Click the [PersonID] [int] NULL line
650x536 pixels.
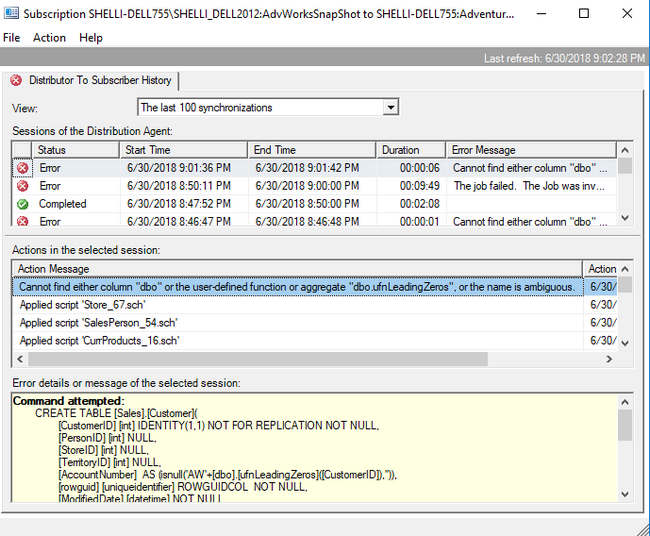[107, 438]
